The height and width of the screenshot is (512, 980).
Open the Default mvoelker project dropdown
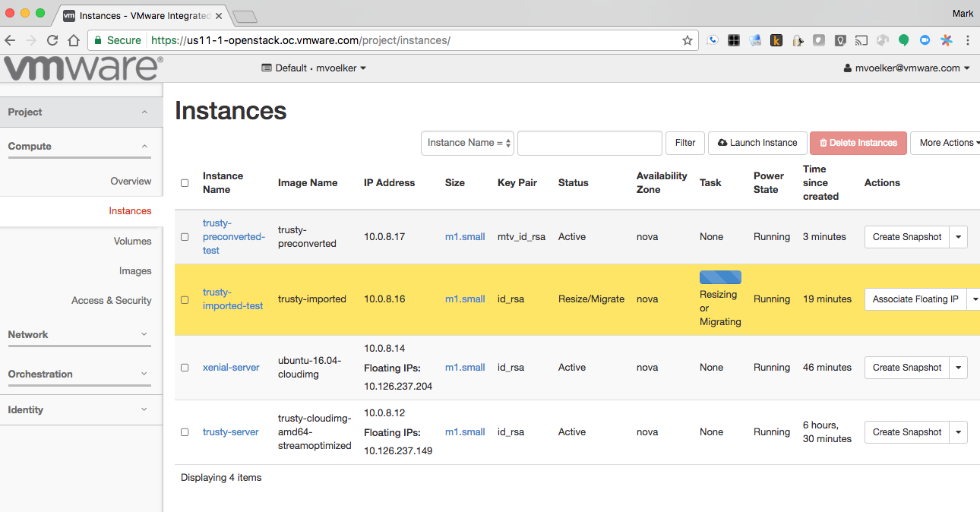tap(314, 68)
